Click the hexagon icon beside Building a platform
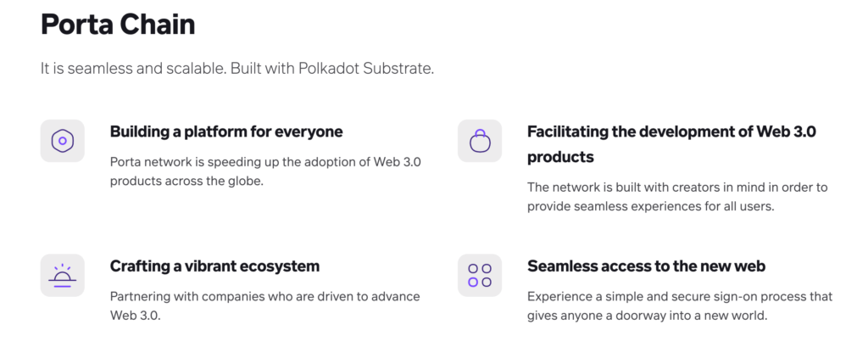868x364 pixels. click(63, 141)
